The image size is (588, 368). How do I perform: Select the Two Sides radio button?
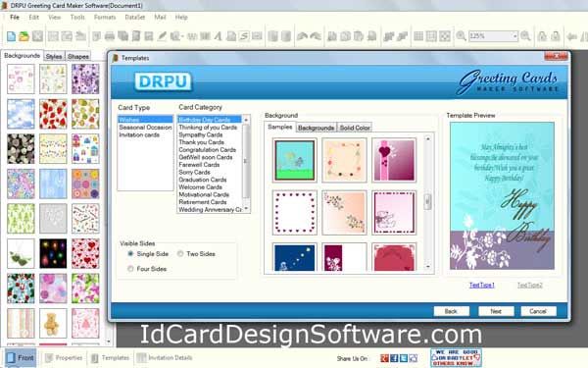tap(180, 254)
